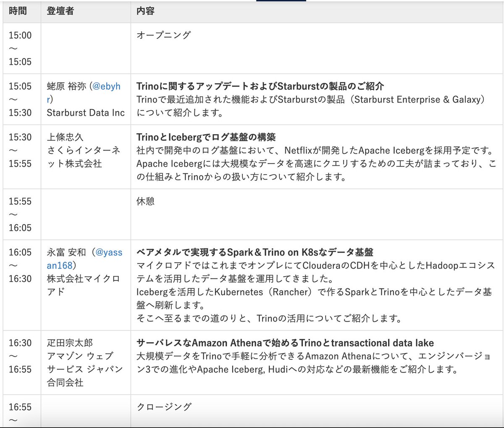Select the 15:30～15:55 time cell
Screen dimensions: 504x428
coord(22,156)
